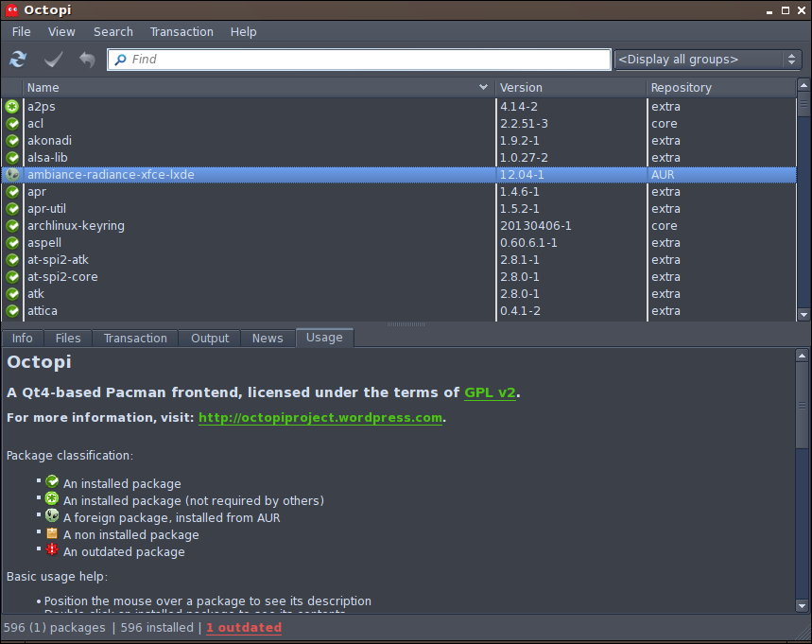Open the Search menu
This screenshot has height=644, width=812.
point(112,31)
